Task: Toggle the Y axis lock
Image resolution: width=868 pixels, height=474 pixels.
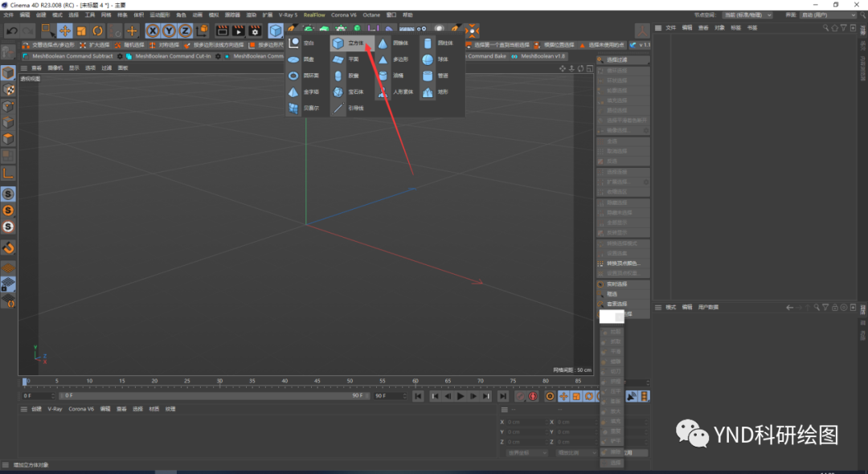Action: 169,31
